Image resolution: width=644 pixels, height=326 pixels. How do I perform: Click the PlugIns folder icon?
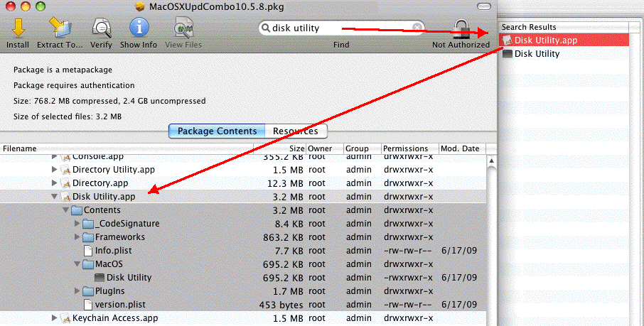(x=88, y=291)
